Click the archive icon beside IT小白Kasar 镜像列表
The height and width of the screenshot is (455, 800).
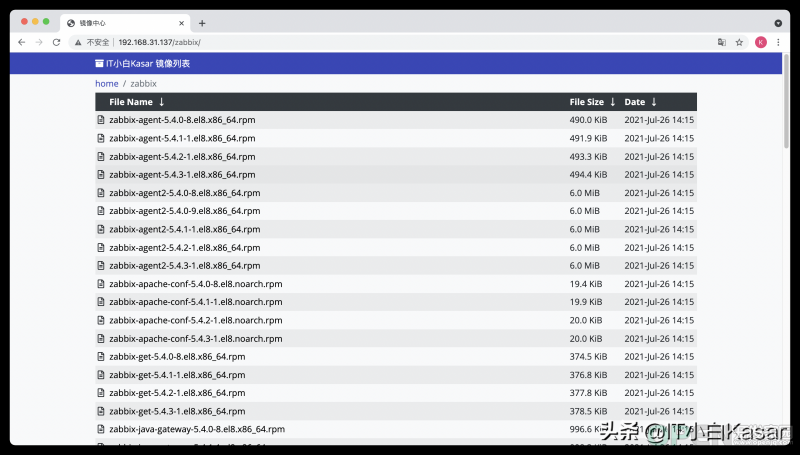click(x=99, y=63)
